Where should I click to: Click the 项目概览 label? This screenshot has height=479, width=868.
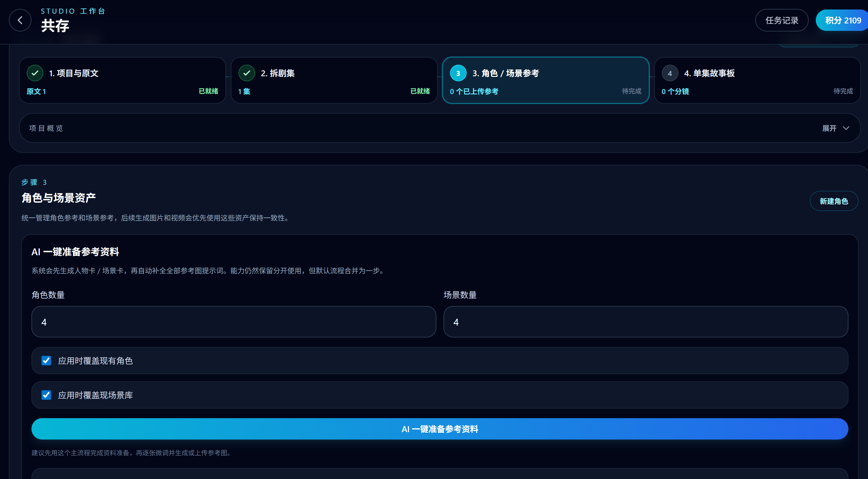(46, 128)
